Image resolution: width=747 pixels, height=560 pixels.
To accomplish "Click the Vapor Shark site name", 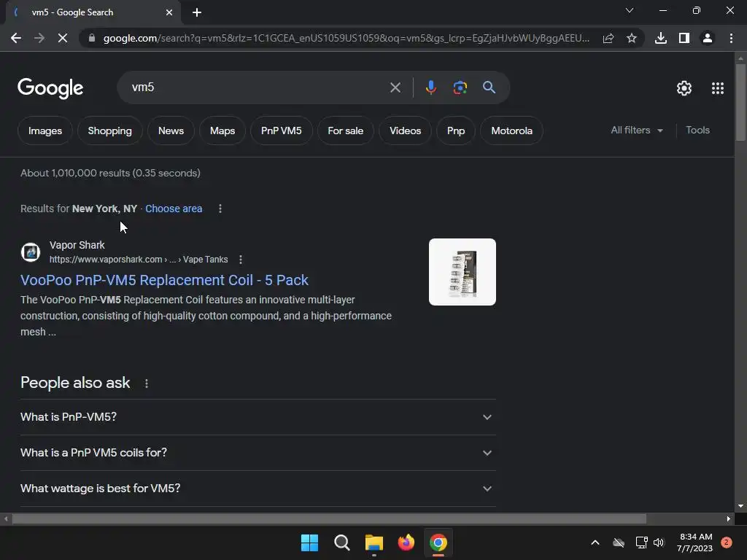I will click(77, 245).
